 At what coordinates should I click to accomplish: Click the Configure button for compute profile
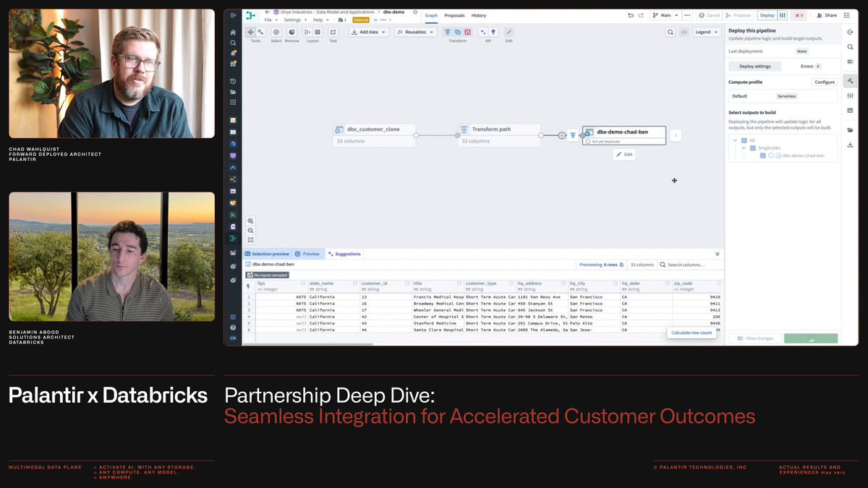[x=825, y=82]
